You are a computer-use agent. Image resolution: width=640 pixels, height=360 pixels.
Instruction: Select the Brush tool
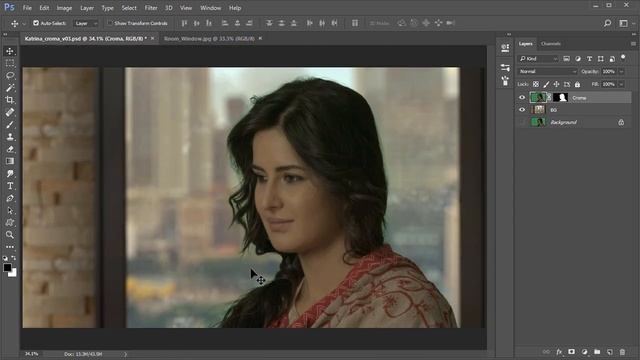click(x=10, y=124)
